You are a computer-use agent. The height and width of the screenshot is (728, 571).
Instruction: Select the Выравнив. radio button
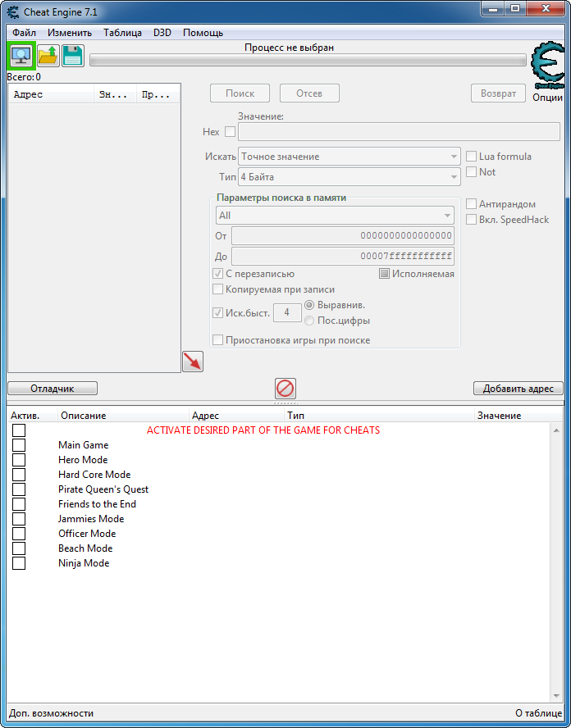tap(309, 305)
